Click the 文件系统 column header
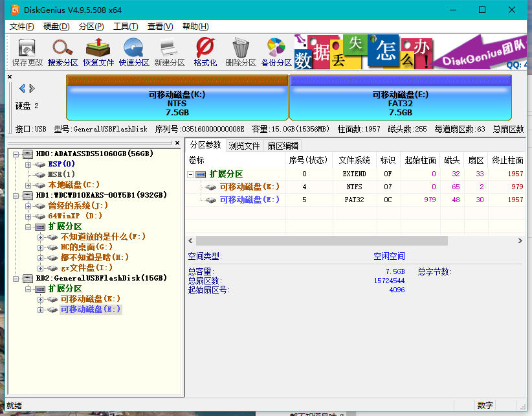 point(354,160)
